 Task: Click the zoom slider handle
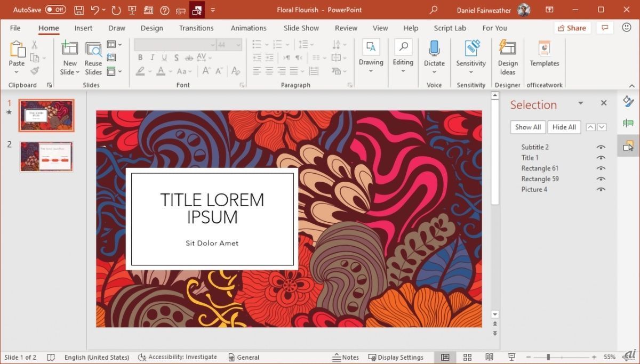[548, 357]
